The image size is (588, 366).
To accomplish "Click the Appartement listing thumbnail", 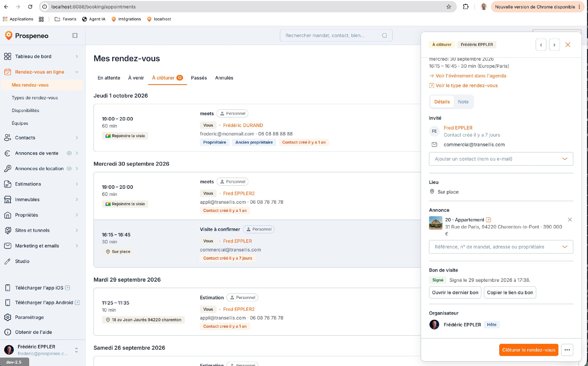I will click(436, 223).
